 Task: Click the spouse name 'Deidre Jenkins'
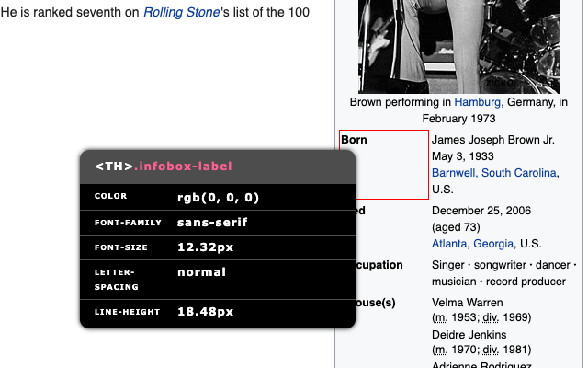(x=469, y=335)
